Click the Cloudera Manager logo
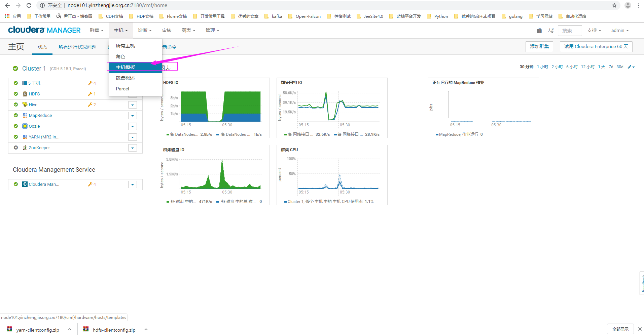Image resolution: width=644 pixels, height=335 pixels. (x=44, y=30)
